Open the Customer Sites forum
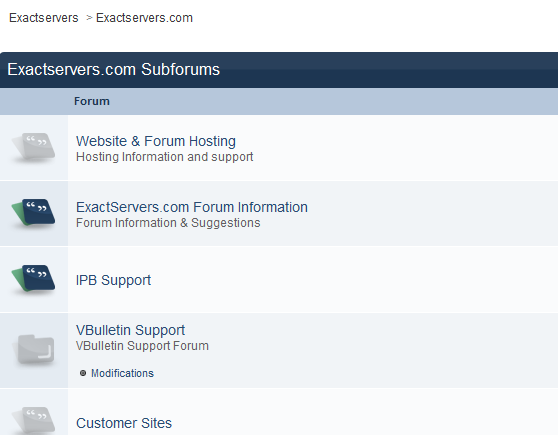The height and width of the screenshot is (435, 558). (124, 423)
